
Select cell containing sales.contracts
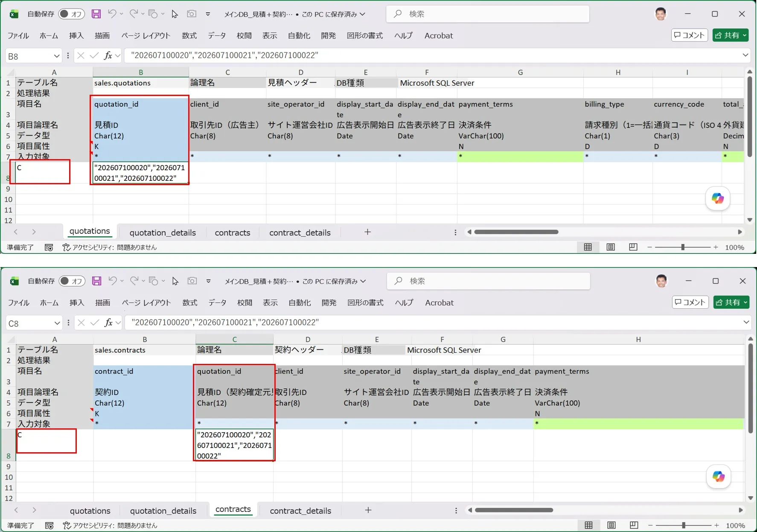(x=145, y=350)
